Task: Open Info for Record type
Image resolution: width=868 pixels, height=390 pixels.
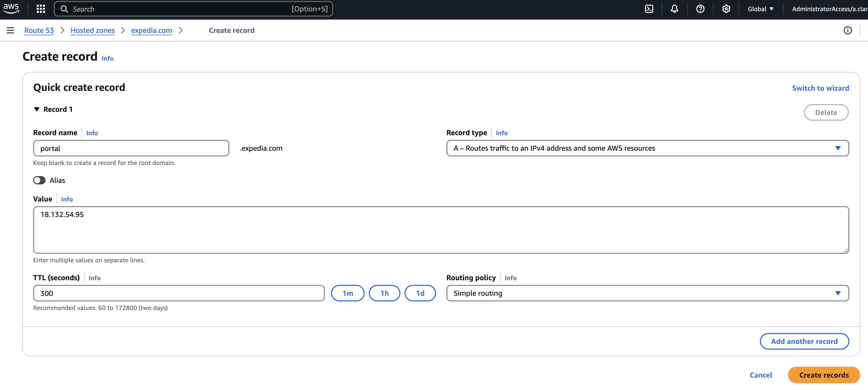Action: point(502,133)
